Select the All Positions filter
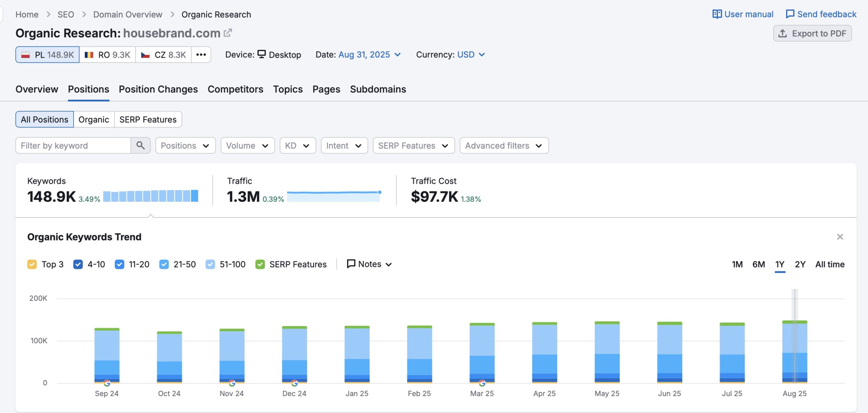This screenshot has width=868, height=413. 44,119
